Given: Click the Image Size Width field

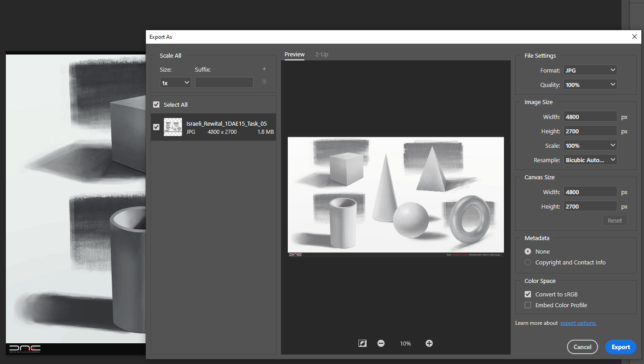Looking at the screenshot, I should [x=590, y=116].
